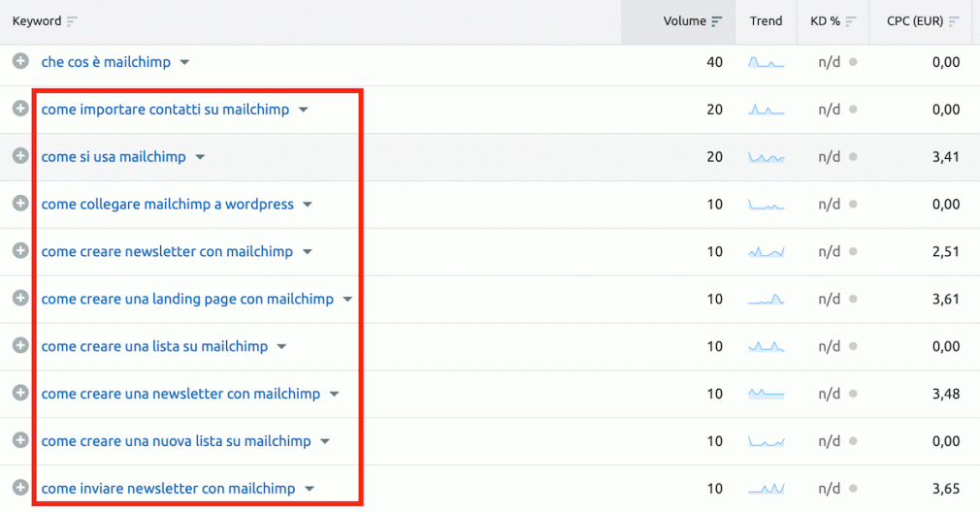This screenshot has height=512, width=980.
Task: Select CPC value 3,48
Action: click(x=946, y=394)
